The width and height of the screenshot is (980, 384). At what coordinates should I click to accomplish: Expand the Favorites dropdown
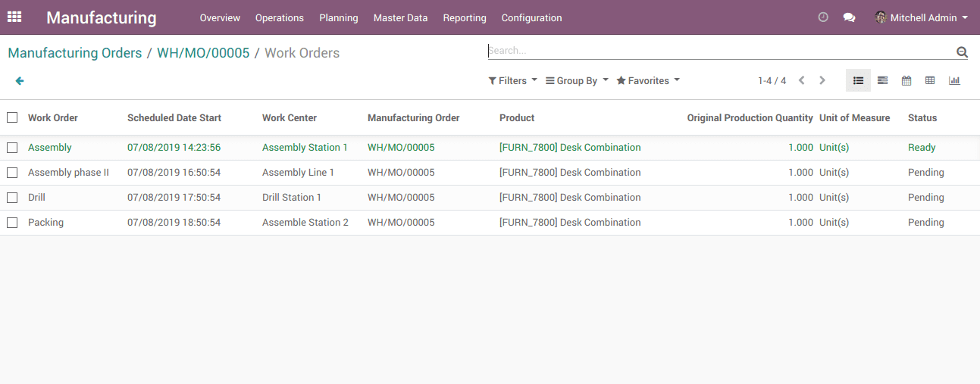[x=648, y=80]
